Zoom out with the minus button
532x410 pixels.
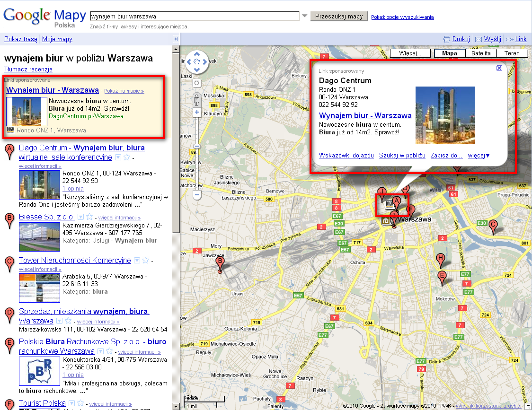pos(197,195)
